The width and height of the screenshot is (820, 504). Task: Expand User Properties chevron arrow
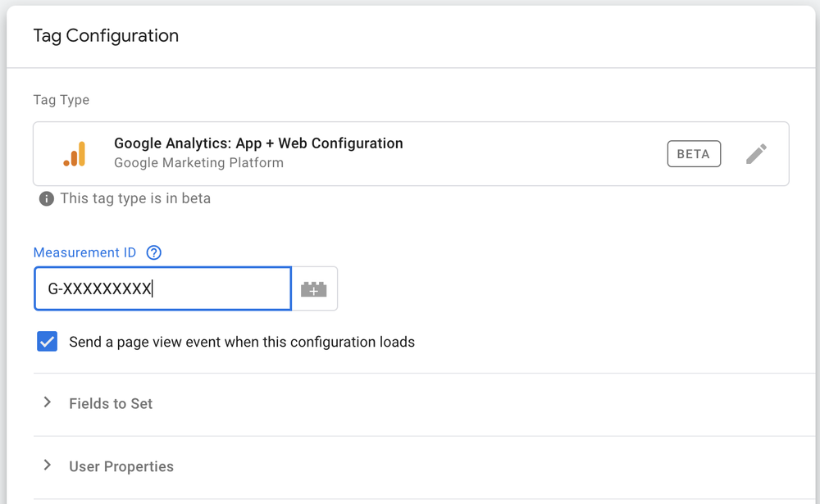[48, 465]
